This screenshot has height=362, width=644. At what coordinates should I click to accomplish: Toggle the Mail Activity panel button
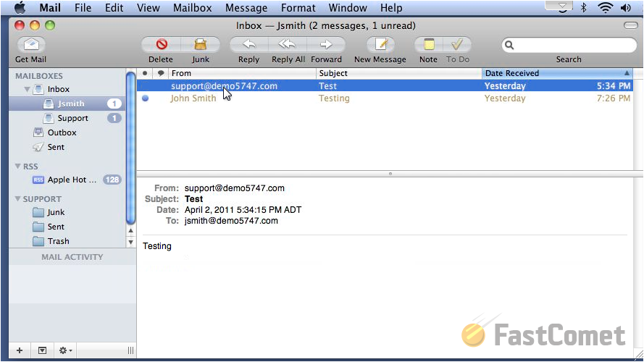(42, 350)
